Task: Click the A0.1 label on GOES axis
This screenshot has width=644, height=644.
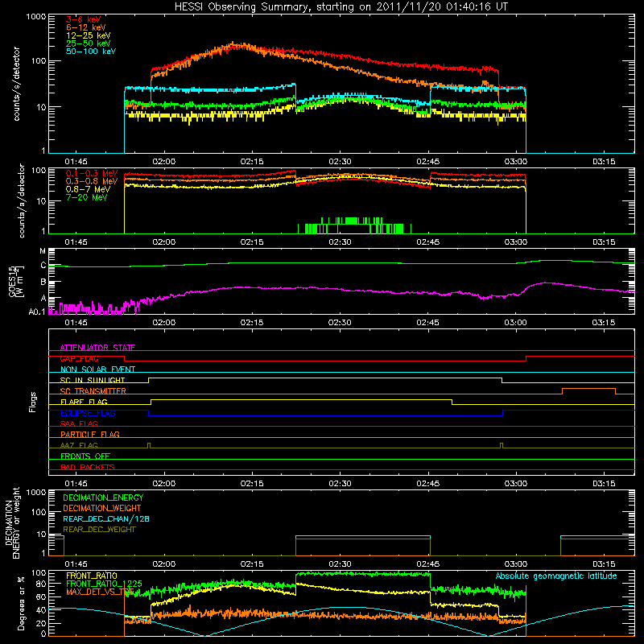Action: click(37, 312)
